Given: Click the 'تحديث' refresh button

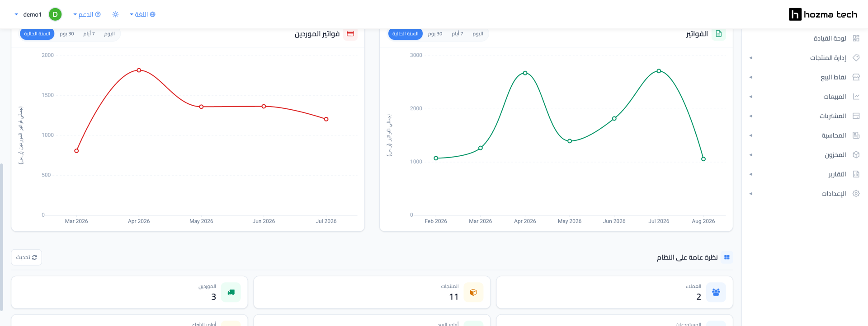Looking at the screenshot, I should pos(27,257).
